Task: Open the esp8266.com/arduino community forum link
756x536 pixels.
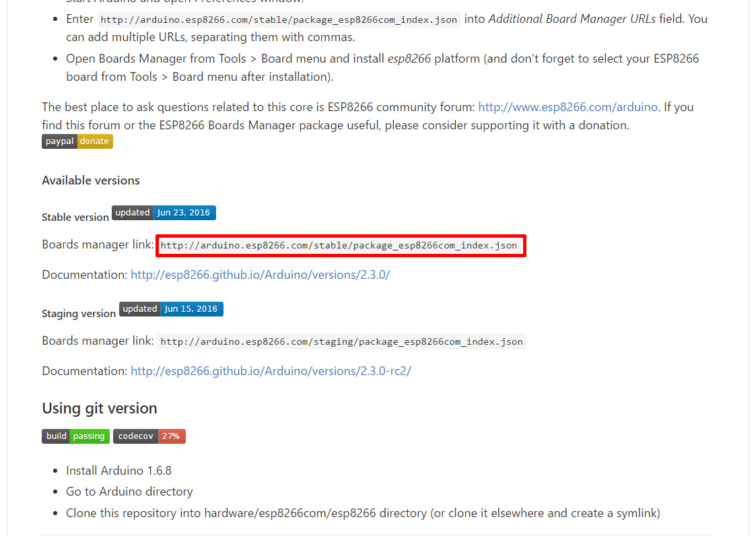Action: tap(568, 107)
